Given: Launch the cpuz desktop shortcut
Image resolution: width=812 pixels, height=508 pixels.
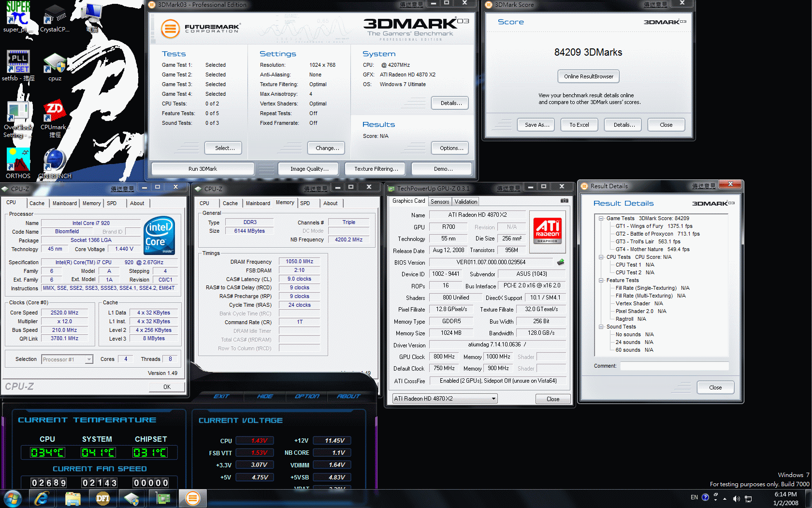Looking at the screenshot, I should 55,66.
